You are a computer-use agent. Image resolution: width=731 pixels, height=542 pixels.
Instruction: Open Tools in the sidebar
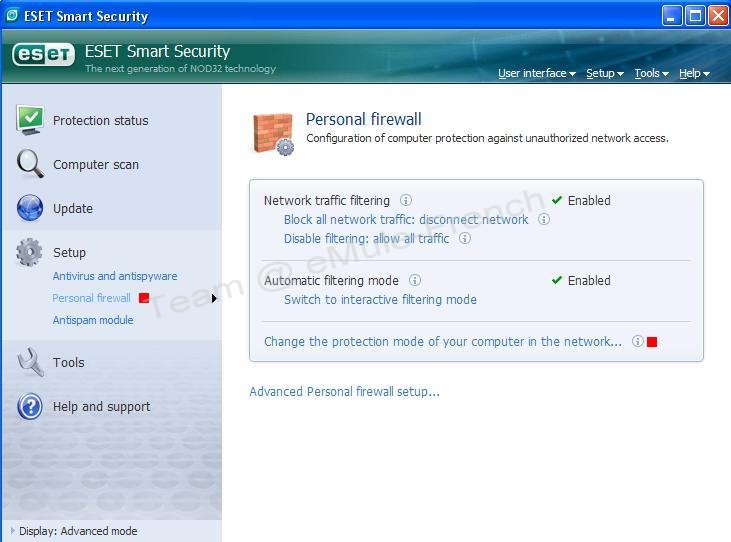[69, 362]
